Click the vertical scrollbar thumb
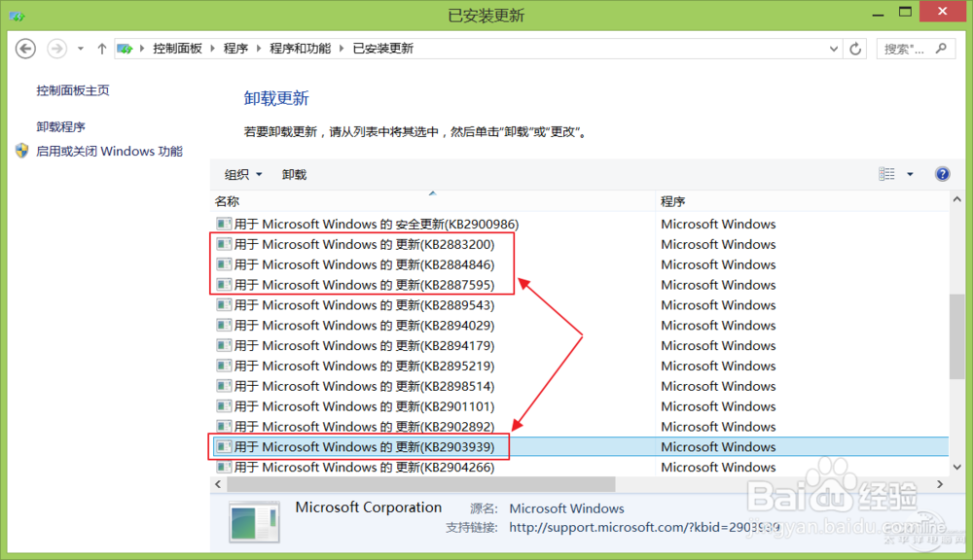Viewport: 973px width, 560px height. (x=956, y=335)
